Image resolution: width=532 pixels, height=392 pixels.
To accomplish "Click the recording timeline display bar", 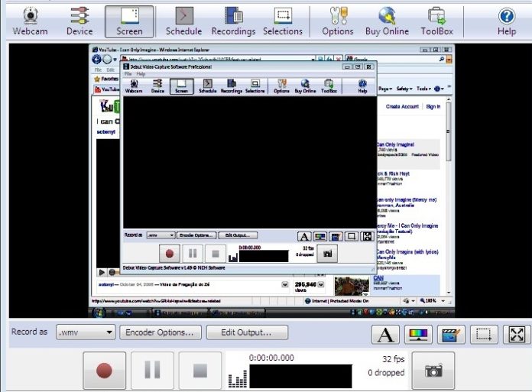I will [x=300, y=377].
